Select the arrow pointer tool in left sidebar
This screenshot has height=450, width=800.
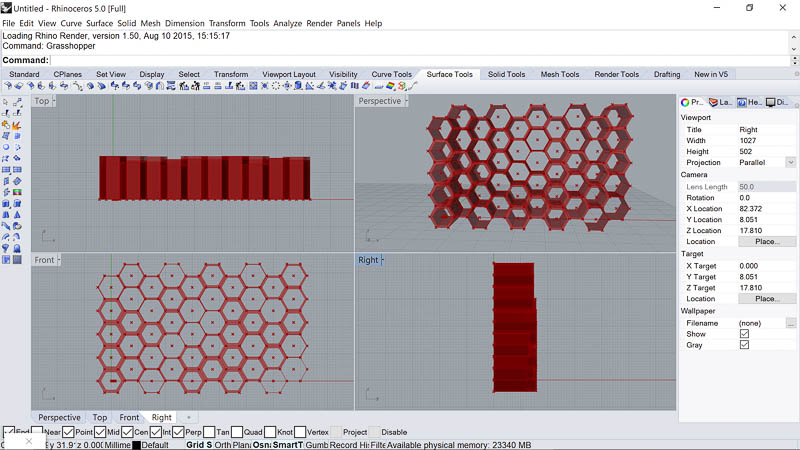click(x=6, y=102)
